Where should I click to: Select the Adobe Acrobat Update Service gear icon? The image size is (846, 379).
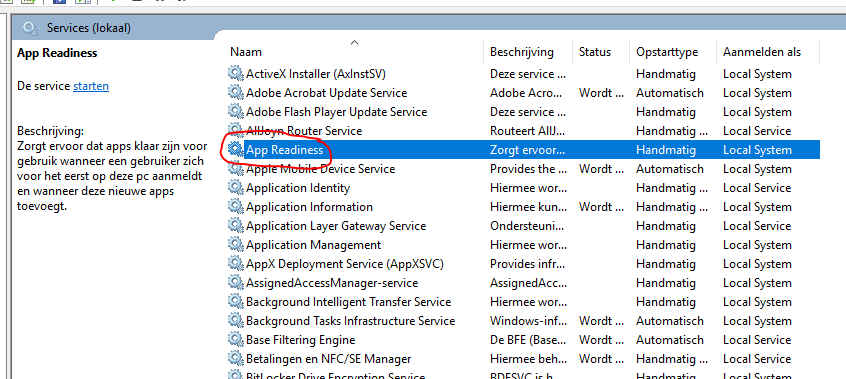click(x=235, y=92)
